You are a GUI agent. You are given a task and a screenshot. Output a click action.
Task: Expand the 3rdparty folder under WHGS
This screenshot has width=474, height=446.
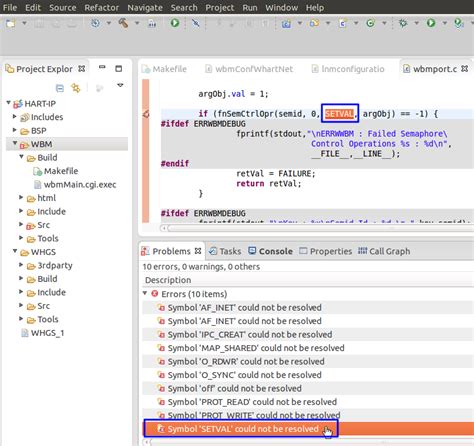pos(21,265)
